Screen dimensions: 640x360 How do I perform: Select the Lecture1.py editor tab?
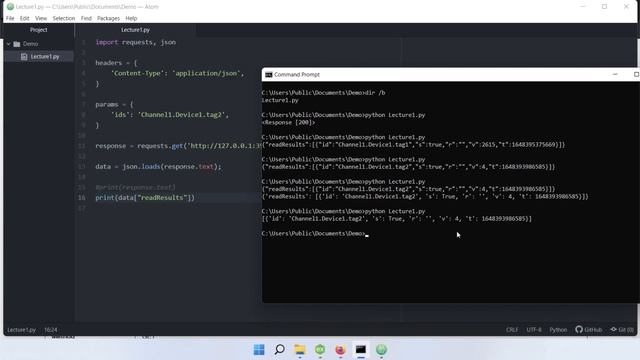coord(136,30)
